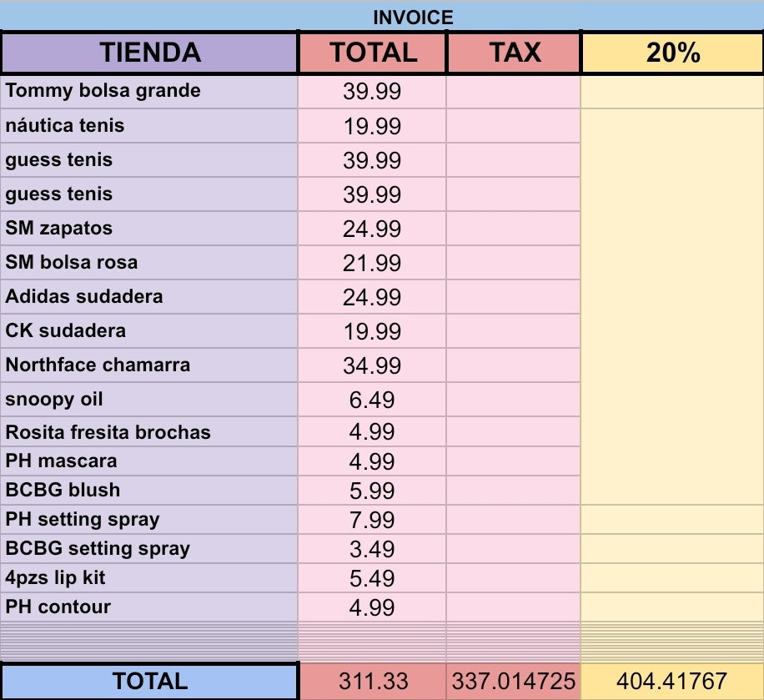Image resolution: width=764 pixels, height=700 pixels.
Task: Select the CK sudadera cell
Action: click(x=150, y=331)
